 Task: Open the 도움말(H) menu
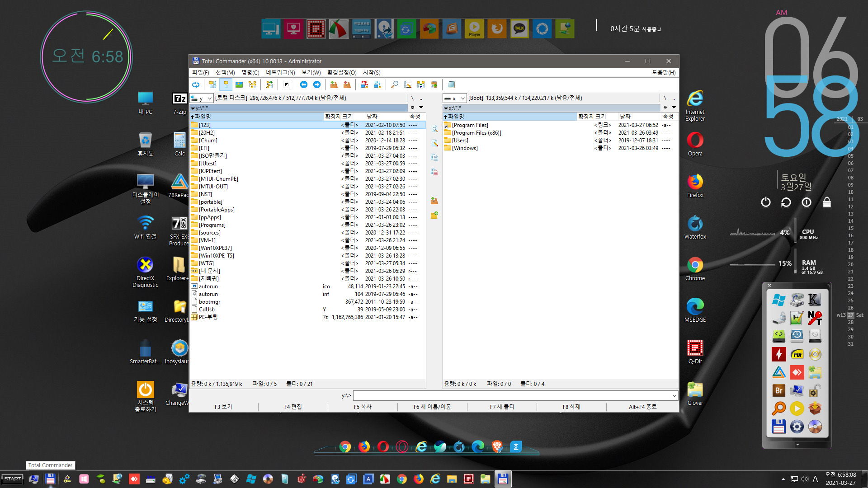[x=664, y=72]
